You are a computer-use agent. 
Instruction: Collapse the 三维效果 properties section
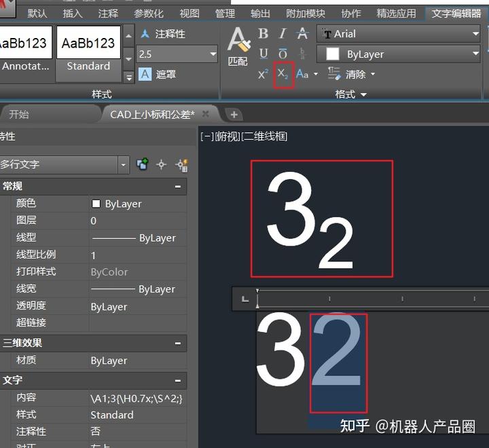click(x=178, y=343)
